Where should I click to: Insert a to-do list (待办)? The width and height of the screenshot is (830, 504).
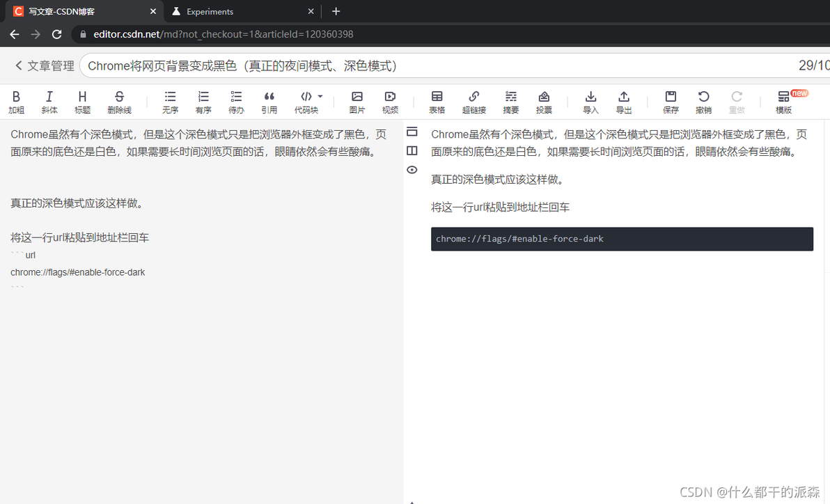click(x=236, y=102)
